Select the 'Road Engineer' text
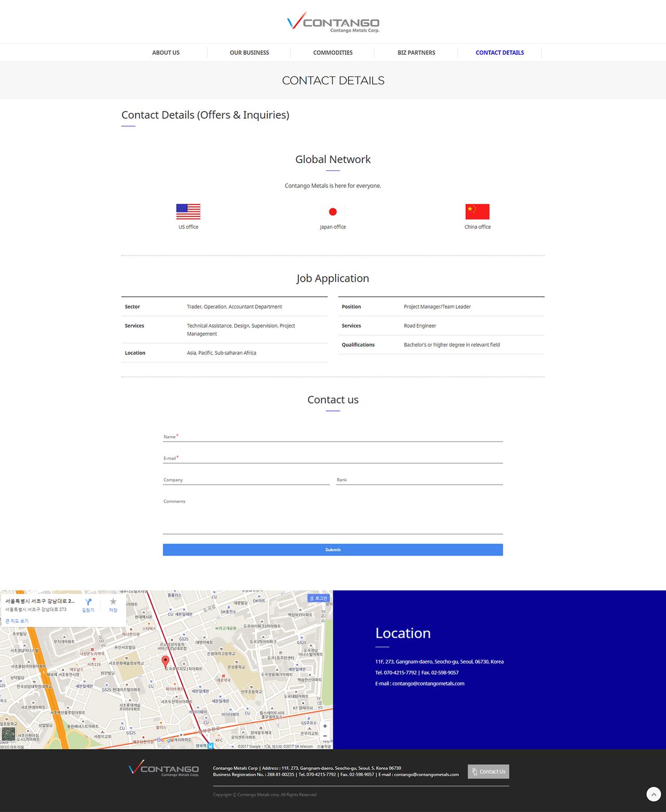The width and height of the screenshot is (666, 812). click(x=420, y=326)
